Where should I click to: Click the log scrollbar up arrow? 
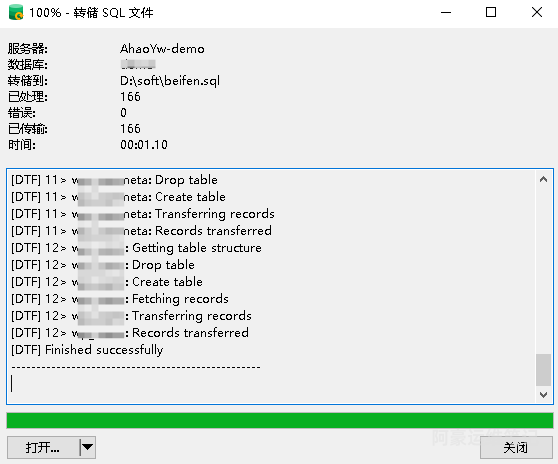pyautogui.click(x=543, y=179)
